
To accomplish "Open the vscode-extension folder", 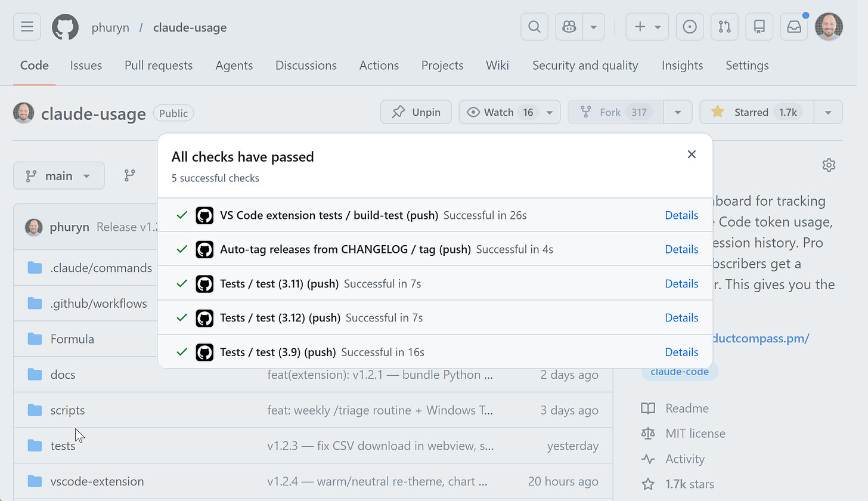I will coord(97,481).
